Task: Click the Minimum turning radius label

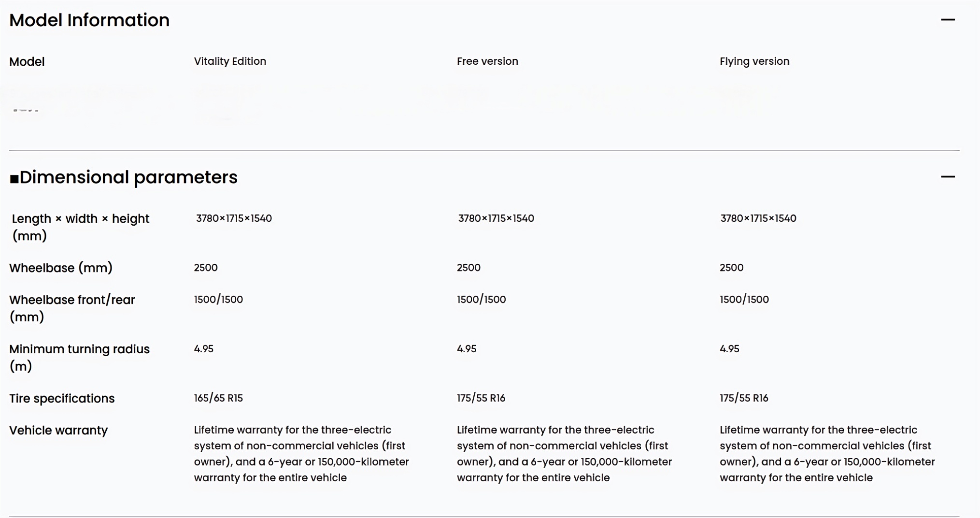Action: point(79,358)
